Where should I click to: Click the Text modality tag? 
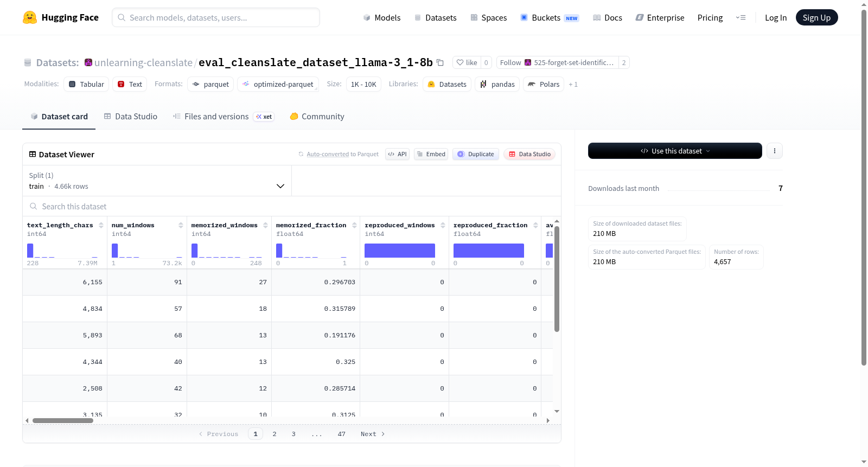tap(130, 84)
